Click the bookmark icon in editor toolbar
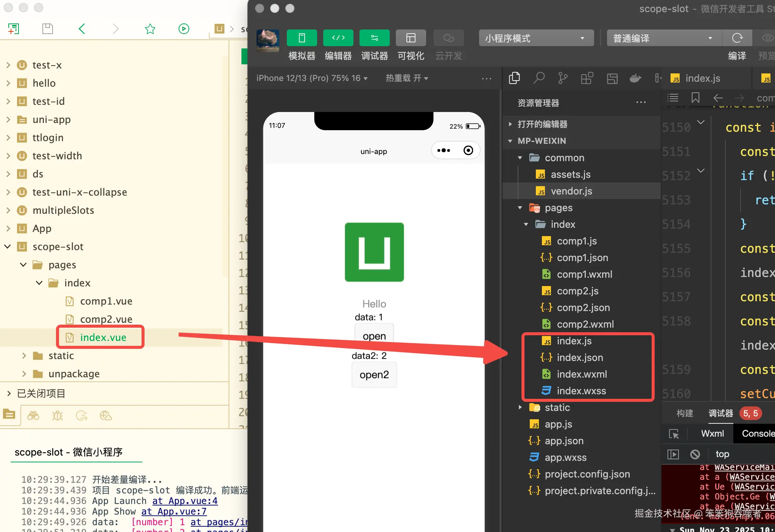775x532 pixels. click(695, 98)
